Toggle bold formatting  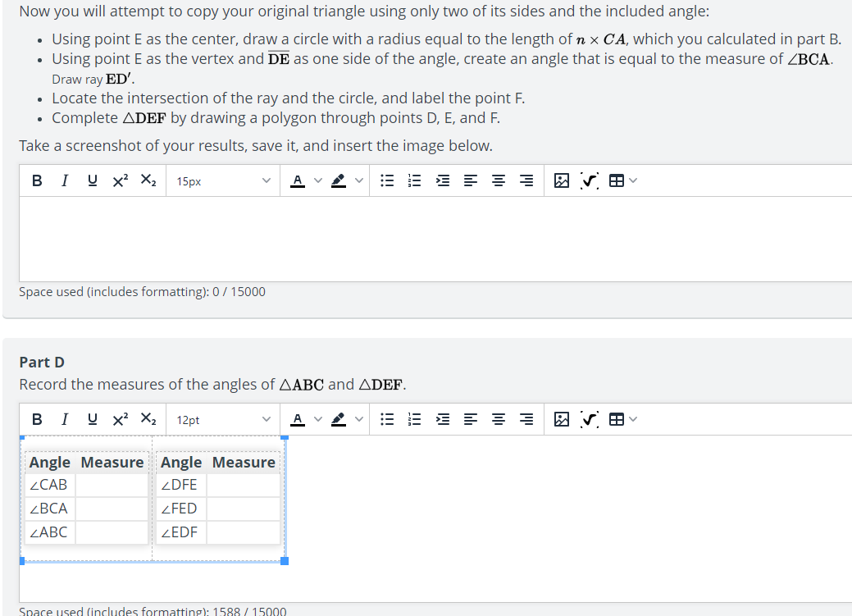pos(36,180)
